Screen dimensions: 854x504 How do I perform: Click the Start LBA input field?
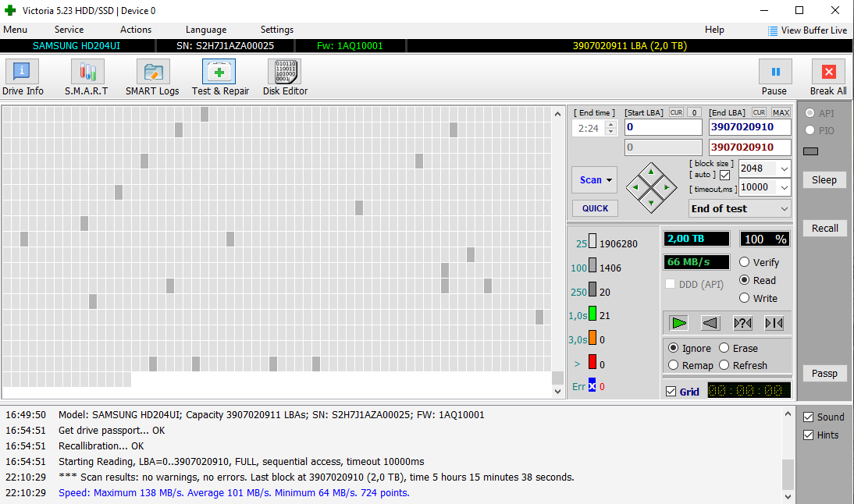point(664,127)
